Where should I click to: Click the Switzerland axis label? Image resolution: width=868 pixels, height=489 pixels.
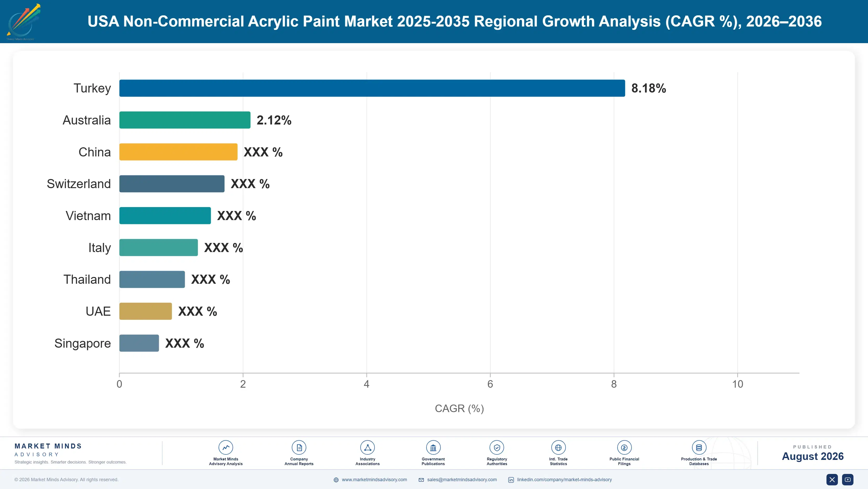[79, 184]
